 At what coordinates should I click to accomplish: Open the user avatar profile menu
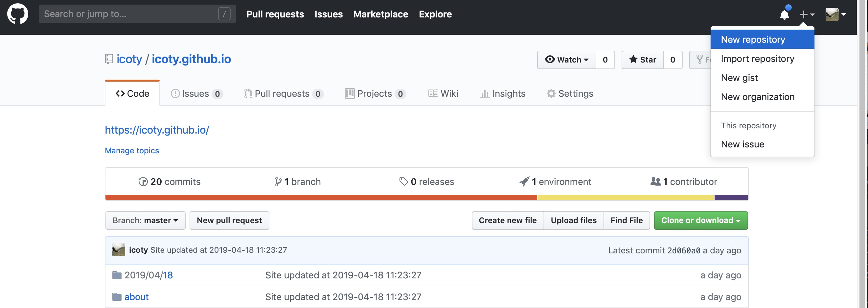[x=835, y=14]
